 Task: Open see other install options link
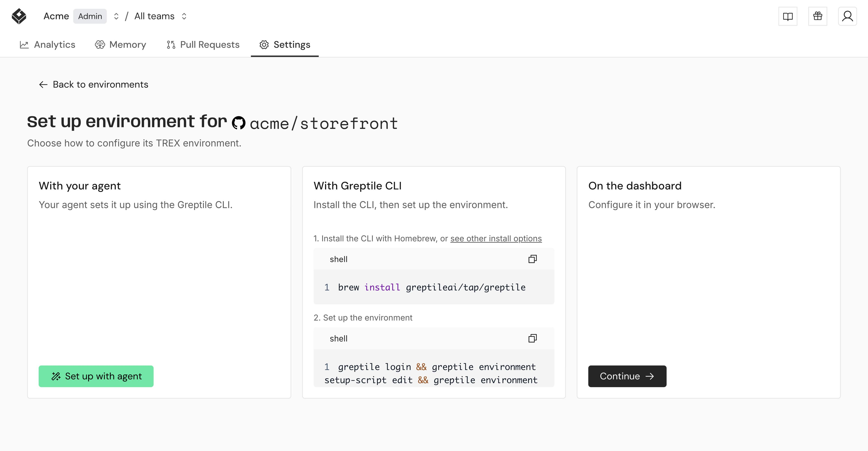point(496,238)
